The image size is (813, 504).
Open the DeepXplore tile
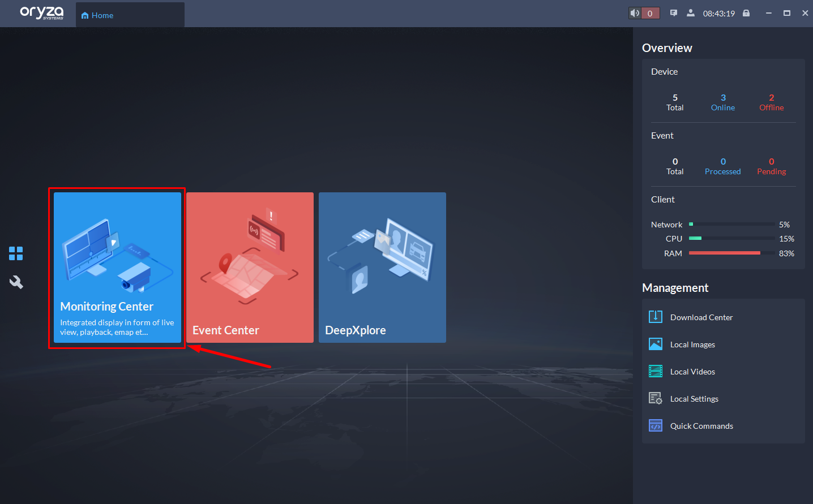point(382,268)
